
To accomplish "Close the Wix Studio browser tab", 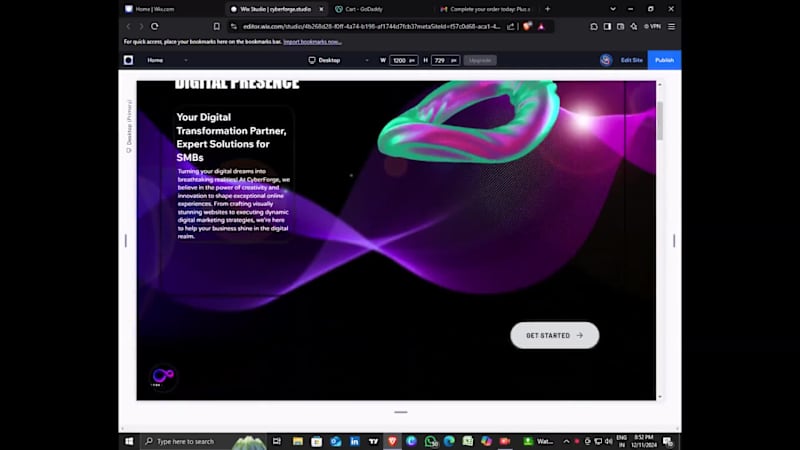I will coord(321,9).
